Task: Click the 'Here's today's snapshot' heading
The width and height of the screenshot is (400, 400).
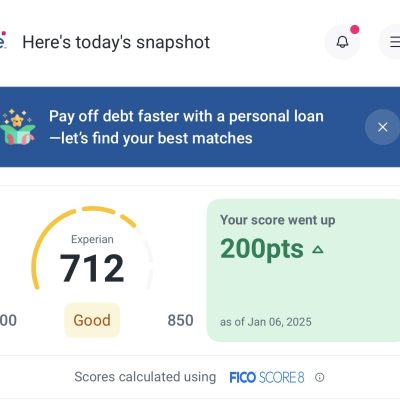Action: pyautogui.click(x=116, y=42)
